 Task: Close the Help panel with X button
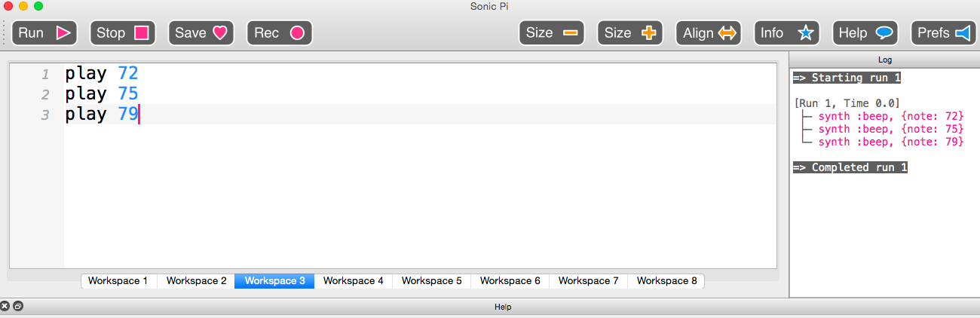[5, 306]
